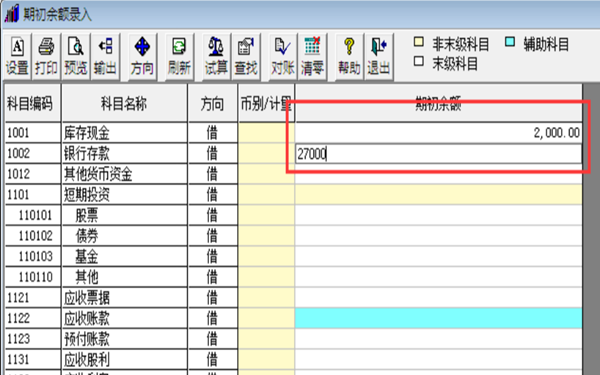
Task: Click the balance cell for 应收票据
Action: [439, 298]
